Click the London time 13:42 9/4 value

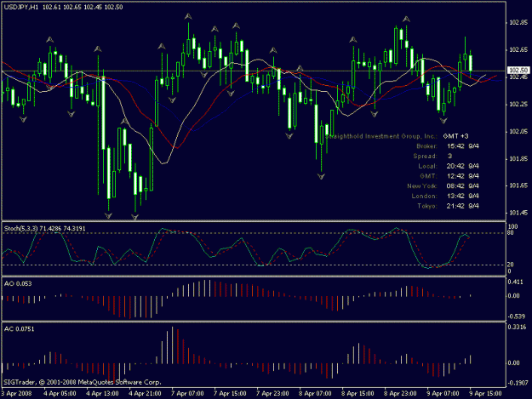point(463,196)
